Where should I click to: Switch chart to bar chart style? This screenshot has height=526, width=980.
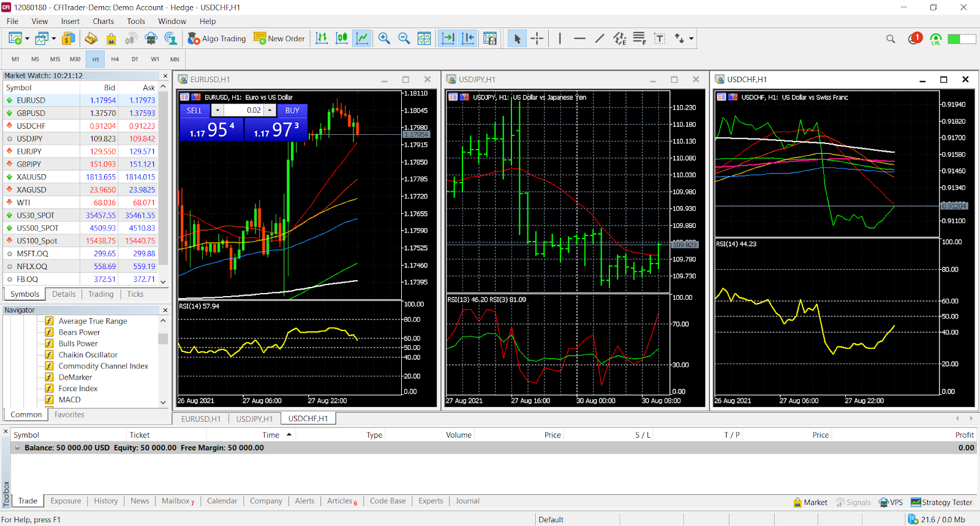pyautogui.click(x=322, y=39)
